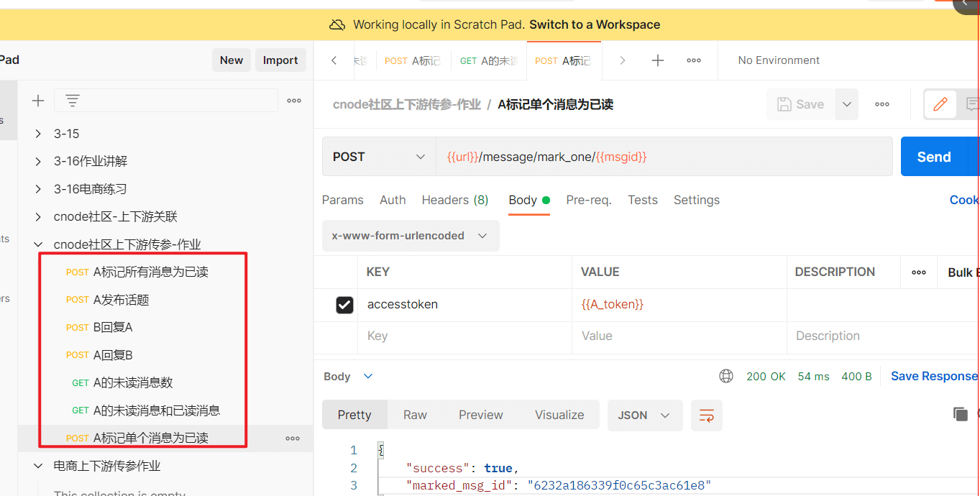
Task: Click Switch to a Workspace link
Action: pyautogui.click(x=595, y=24)
